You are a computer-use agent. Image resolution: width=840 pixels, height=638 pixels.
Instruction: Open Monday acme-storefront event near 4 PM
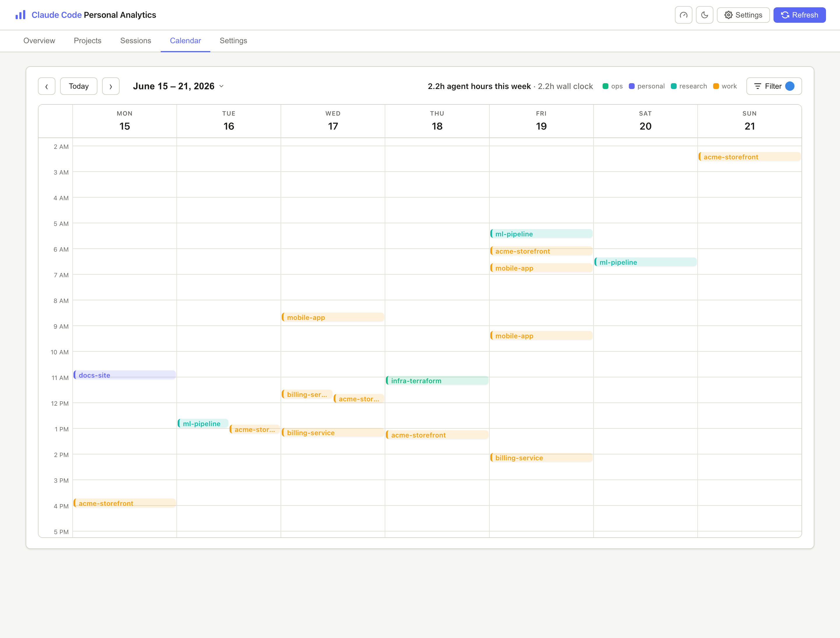125,503
